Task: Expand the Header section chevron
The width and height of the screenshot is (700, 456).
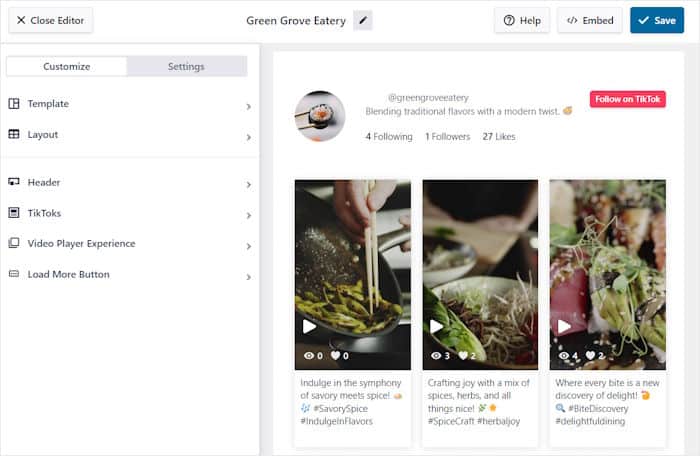Action: point(249,184)
